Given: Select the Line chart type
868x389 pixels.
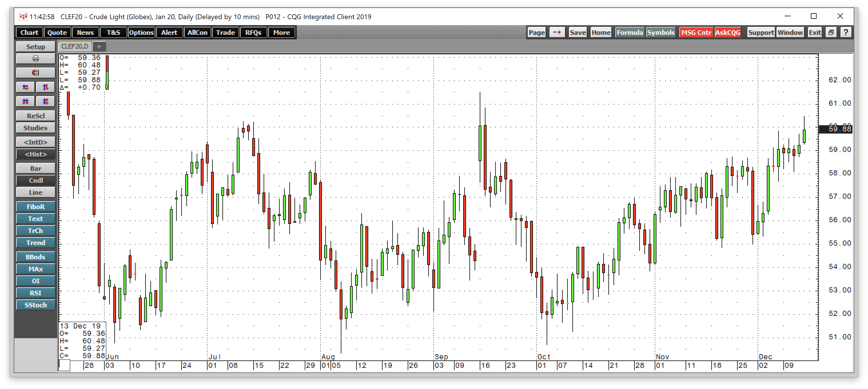Looking at the screenshot, I should click(35, 193).
